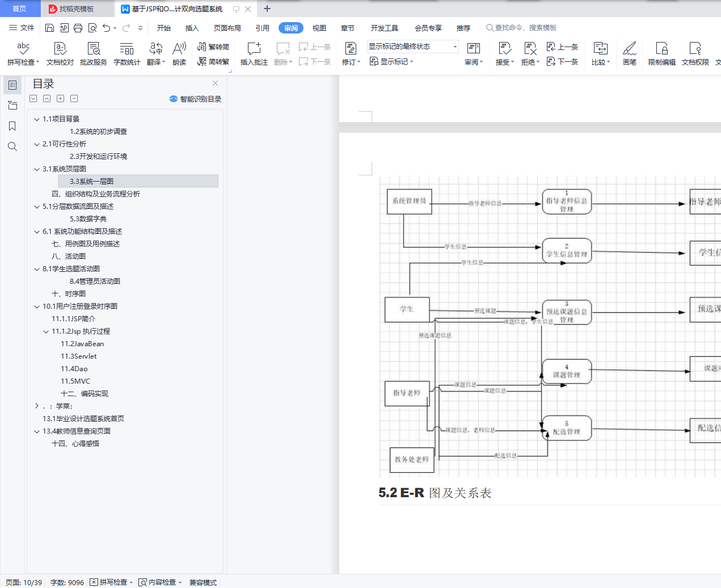Image resolution: width=721 pixels, height=588 pixels.
Task: Click the 智能识别目录 button
Action: pos(195,99)
